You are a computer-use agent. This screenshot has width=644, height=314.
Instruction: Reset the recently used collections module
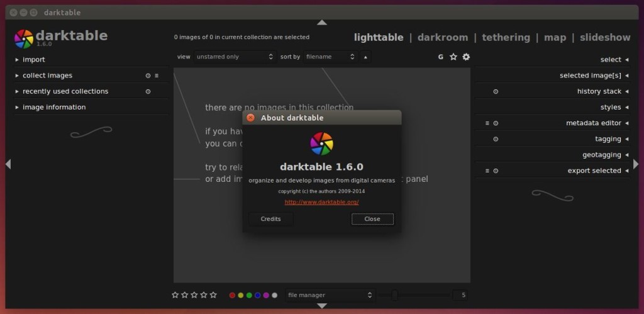point(148,91)
